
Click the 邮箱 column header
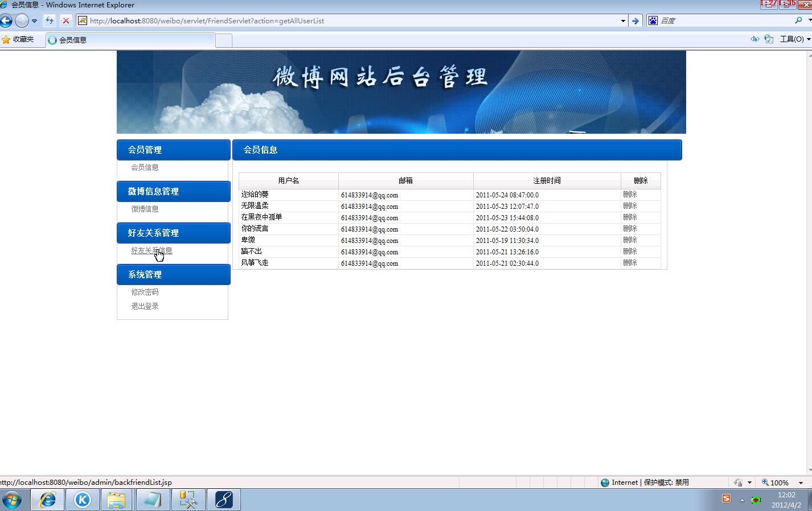(x=405, y=180)
